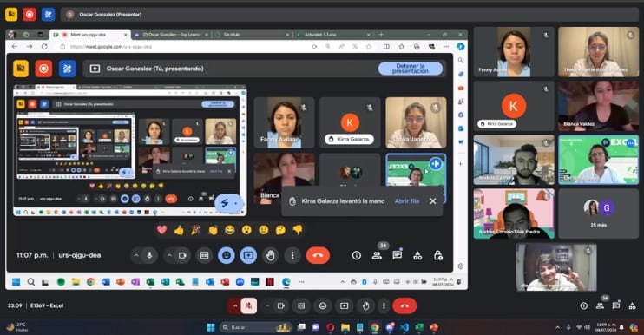Open activities icon in the shared Meet window
Screen dimensions: 644x335
coord(417,255)
